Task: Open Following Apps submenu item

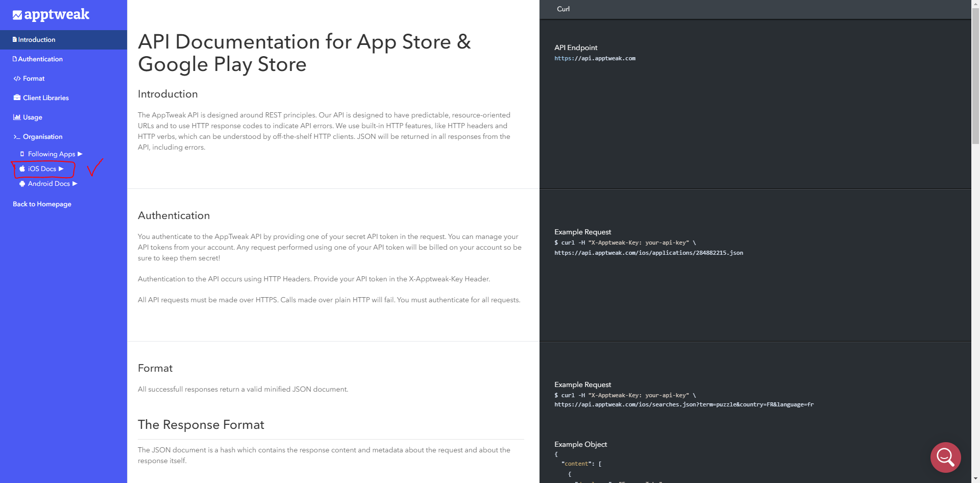Action: [x=52, y=154]
